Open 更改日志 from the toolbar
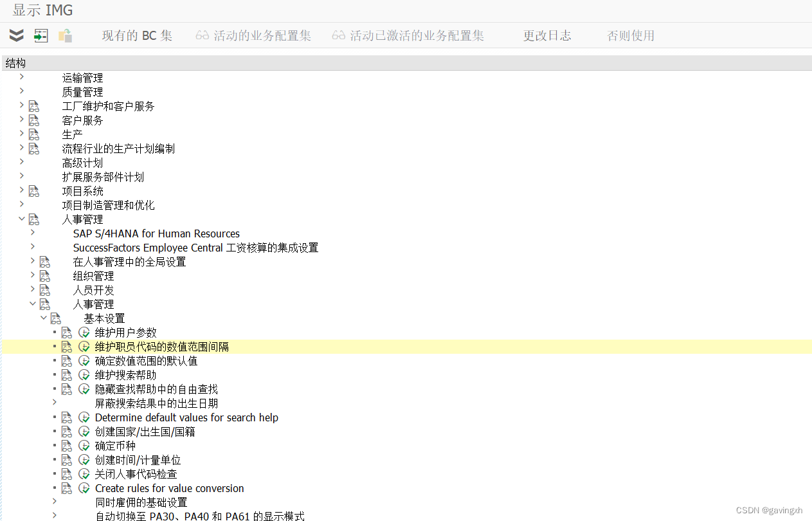Image resolution: width=812 pixels, height=521 pixels. click(547, 35)
